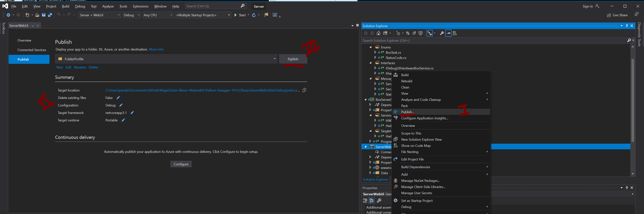644x214 pixels.
Task: Toggle pin on the ServerWebUi document tab
Action: (x=33, y=26)
